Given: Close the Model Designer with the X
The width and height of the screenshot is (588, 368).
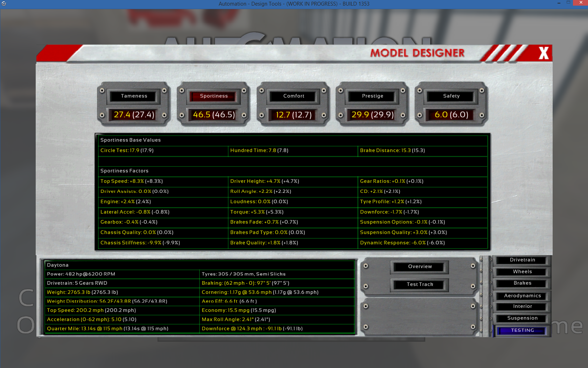Looking at the screenshot, I should [543, 54].
